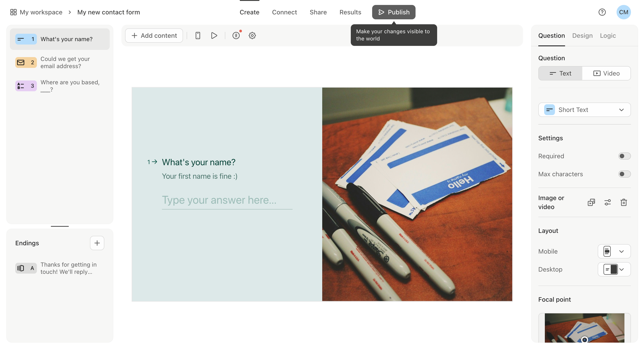This screenshot has width=644, height=348.
Task: Add a new ending with plus
Action: point(97,243)
